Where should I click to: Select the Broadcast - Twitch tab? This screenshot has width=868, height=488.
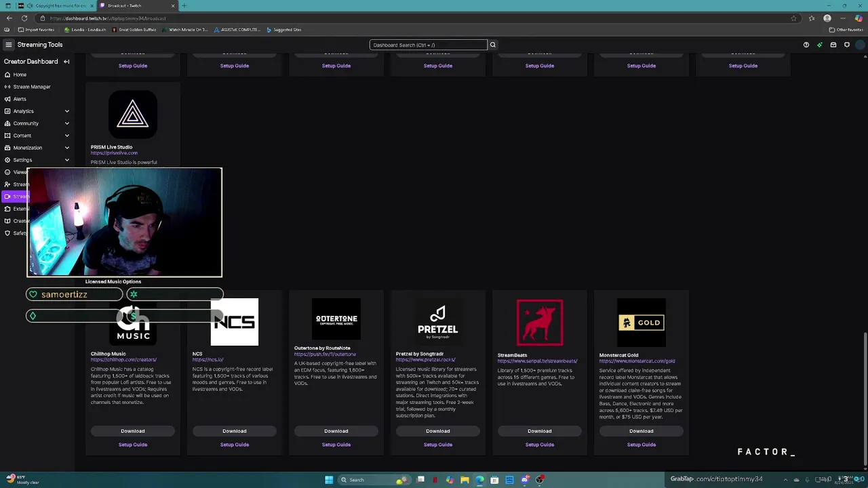coord(138,5)
